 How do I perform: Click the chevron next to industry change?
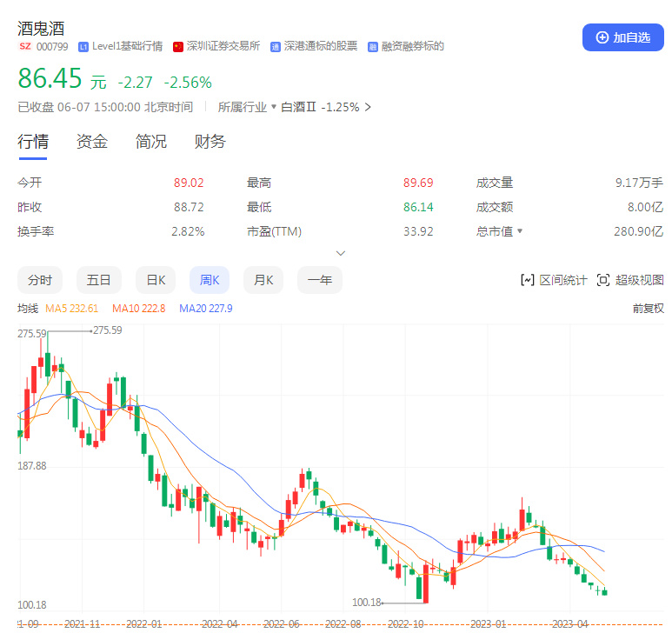pyautogui.click(x=368, y=107)
